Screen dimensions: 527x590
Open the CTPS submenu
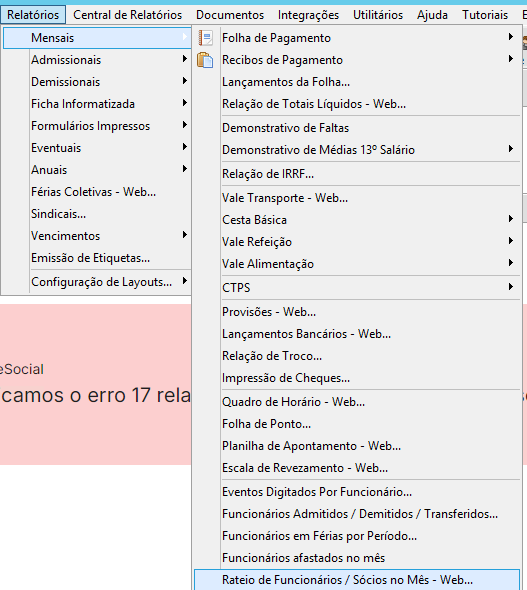tap(357, 288)
